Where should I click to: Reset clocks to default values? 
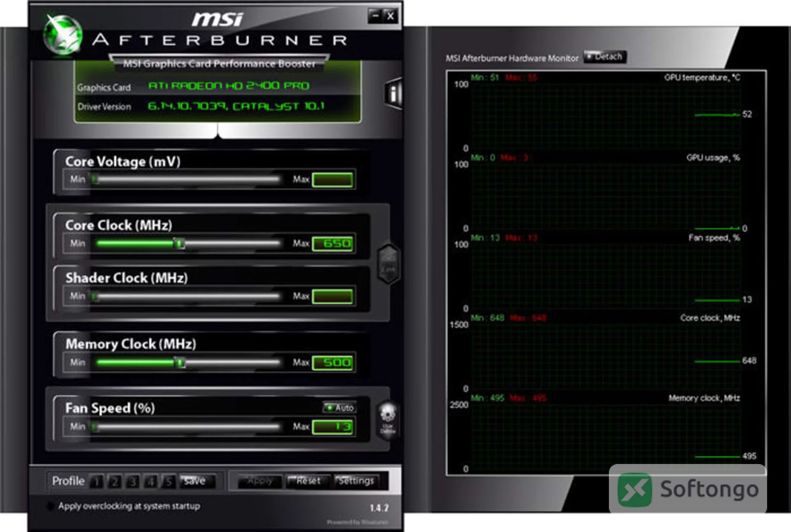pyautogui.click(x=308, y=481)
